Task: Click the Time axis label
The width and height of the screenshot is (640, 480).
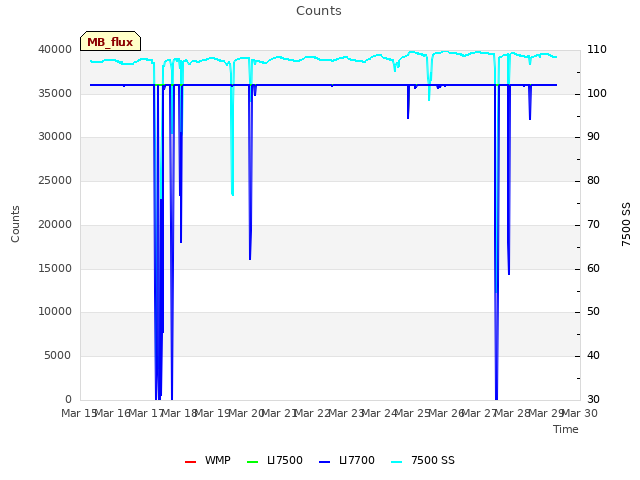Action: click(x=566, y=429)
